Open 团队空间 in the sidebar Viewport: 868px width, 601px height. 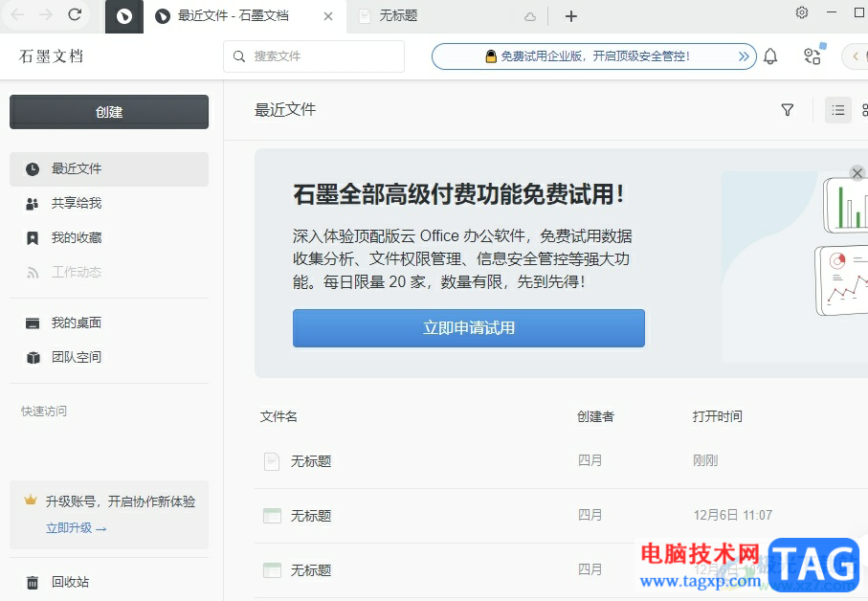[x=109, y=358]
